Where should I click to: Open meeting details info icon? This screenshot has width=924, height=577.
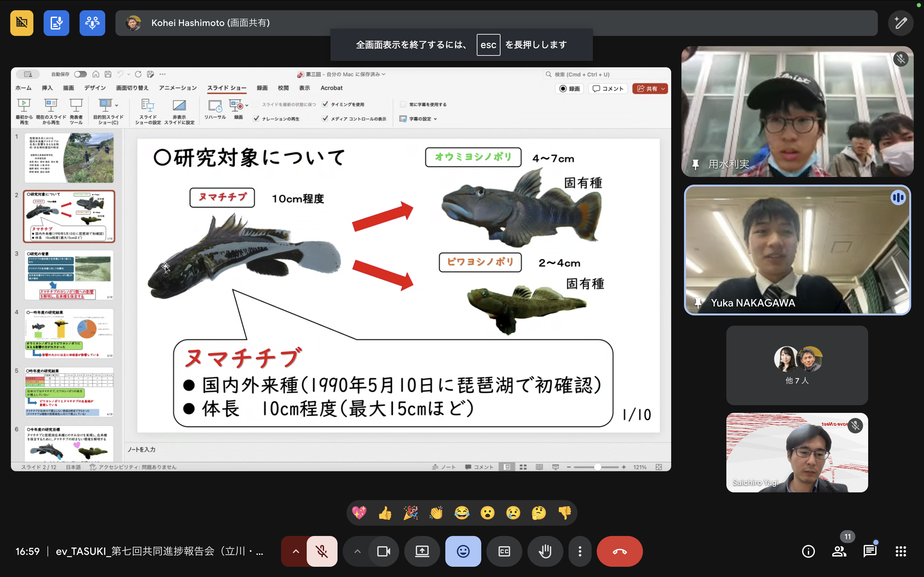(808, 551)
